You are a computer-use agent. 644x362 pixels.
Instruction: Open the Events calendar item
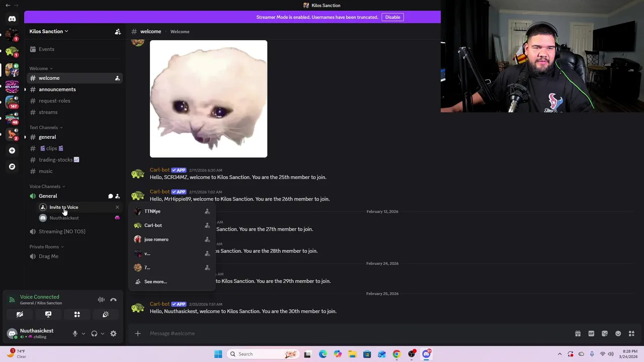pos(74,49)
